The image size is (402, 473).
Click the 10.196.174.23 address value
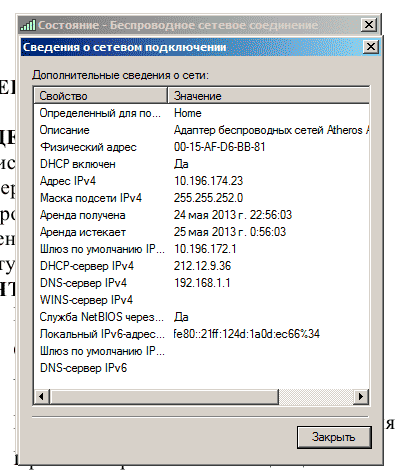click(x=209, y=181)
